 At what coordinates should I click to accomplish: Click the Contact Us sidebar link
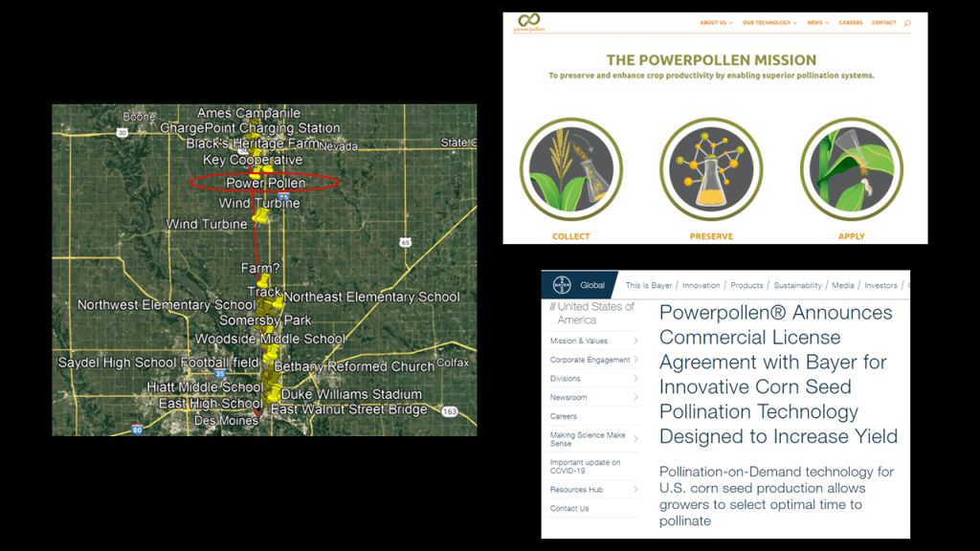coord(569,509)
